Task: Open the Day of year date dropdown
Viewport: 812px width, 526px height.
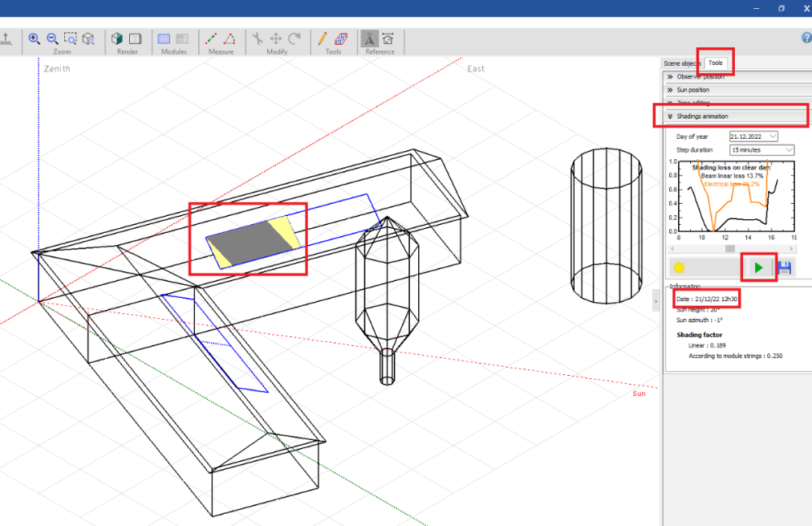Action: [771, 136]
